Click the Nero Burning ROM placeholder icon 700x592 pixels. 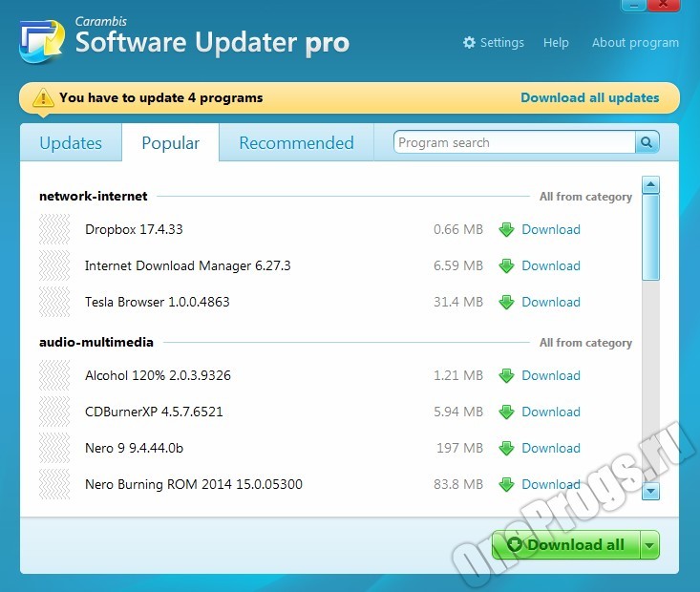54,484
